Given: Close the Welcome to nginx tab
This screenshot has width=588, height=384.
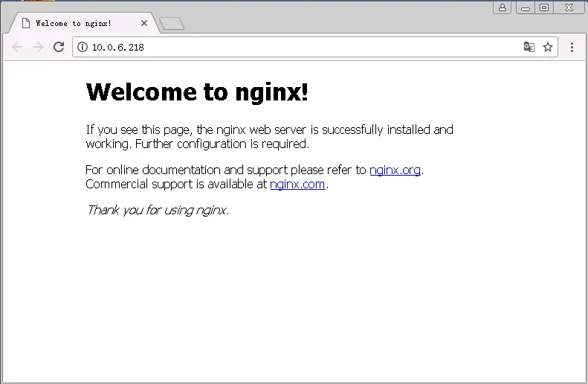Looking at the screenshot, I should tap(144, 23).
